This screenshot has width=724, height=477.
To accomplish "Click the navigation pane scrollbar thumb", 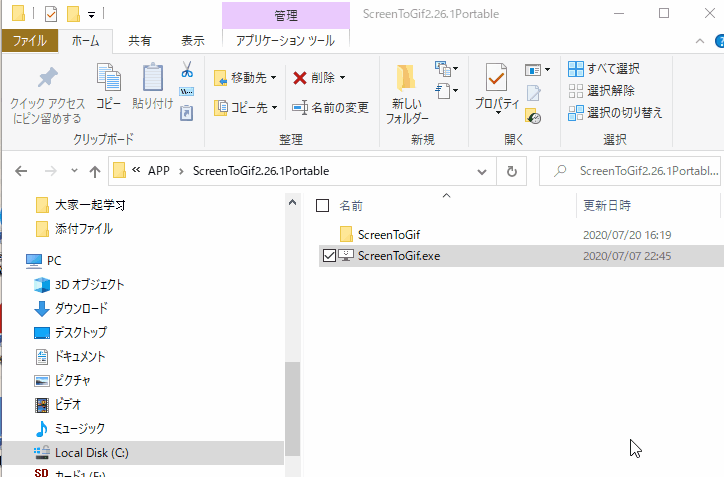I will [292, 409].
